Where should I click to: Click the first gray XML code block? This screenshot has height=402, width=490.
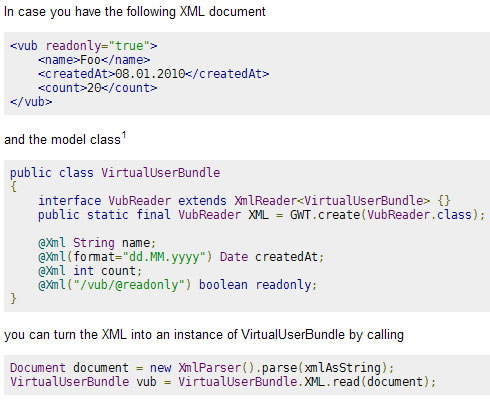[247, 74]
